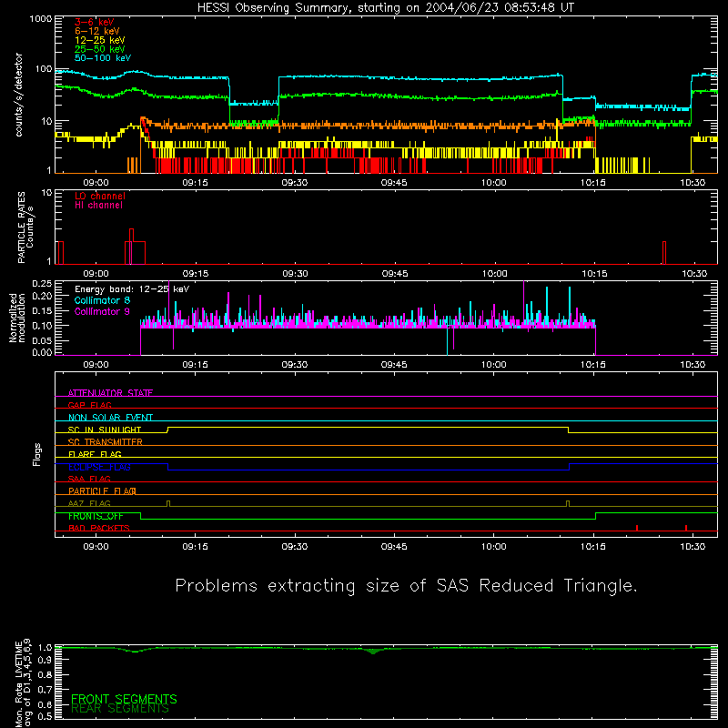Click the SAS Reduced Triangle problem message

pyautogui.click(x=406, y=586)
